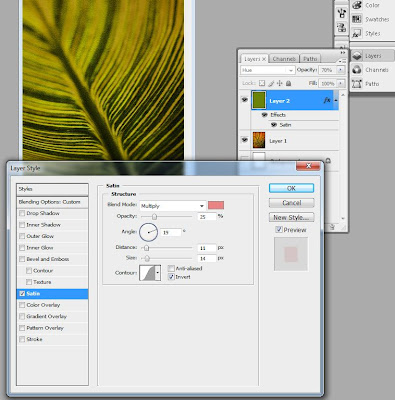Click the fx icon on Layer 2
The image size is (395, 400).
pos(327,100)
